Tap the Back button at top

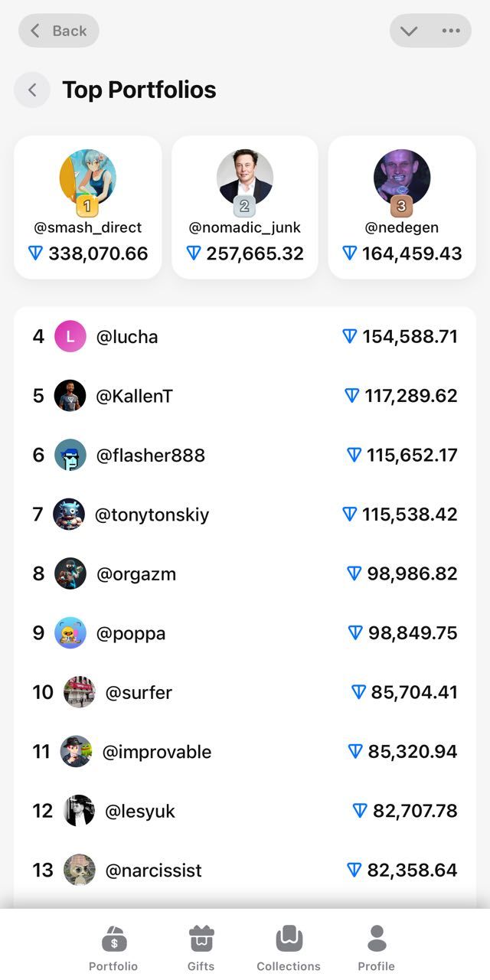59,31
